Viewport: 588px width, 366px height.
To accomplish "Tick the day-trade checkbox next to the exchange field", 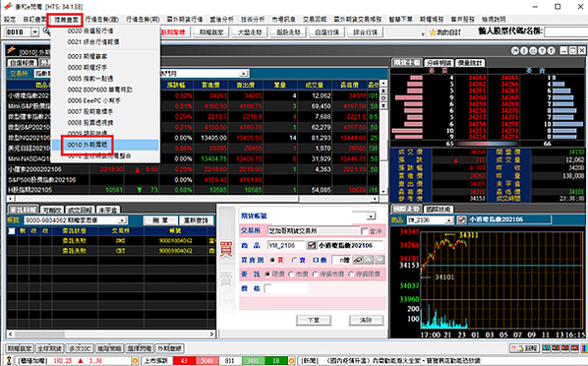I will 364,231.
